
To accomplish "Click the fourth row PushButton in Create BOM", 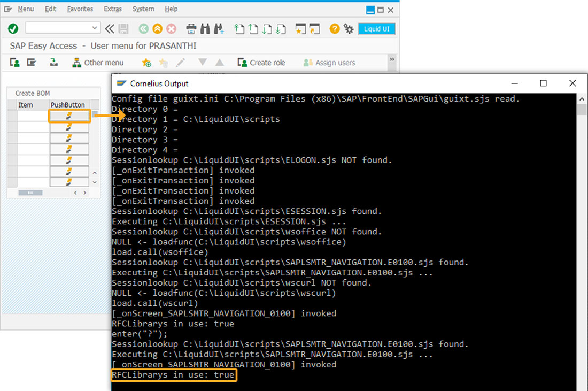I will (69, 149).
